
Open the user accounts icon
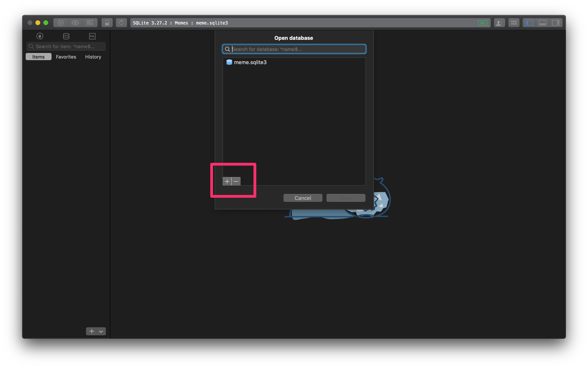[499, 23]
